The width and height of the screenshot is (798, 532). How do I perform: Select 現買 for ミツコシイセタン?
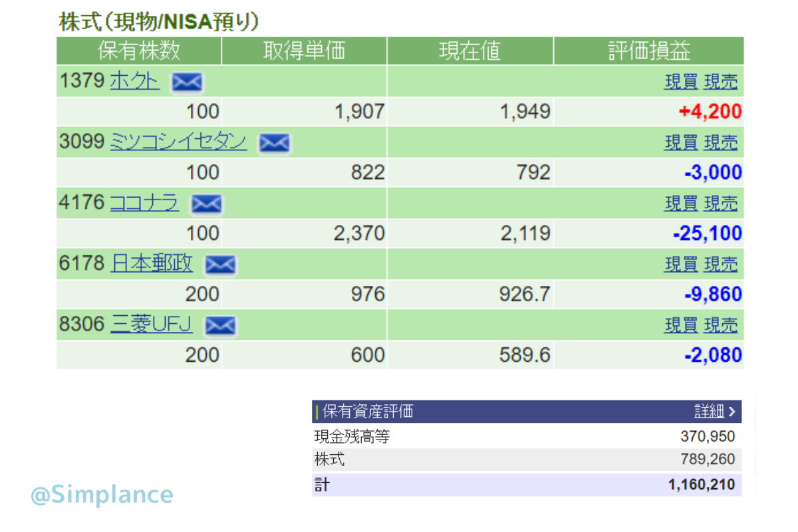(681, 142)
